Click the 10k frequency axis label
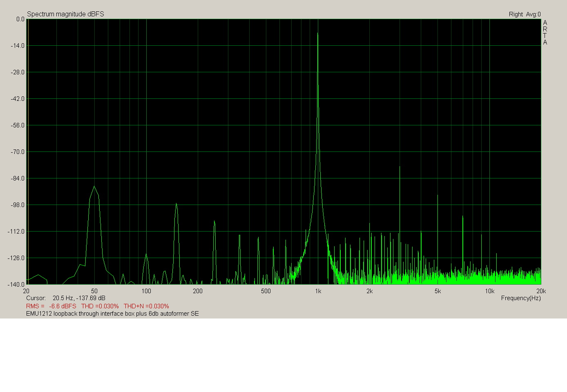The width and height of the screenshot is (567, 392). tap(490, 291)
